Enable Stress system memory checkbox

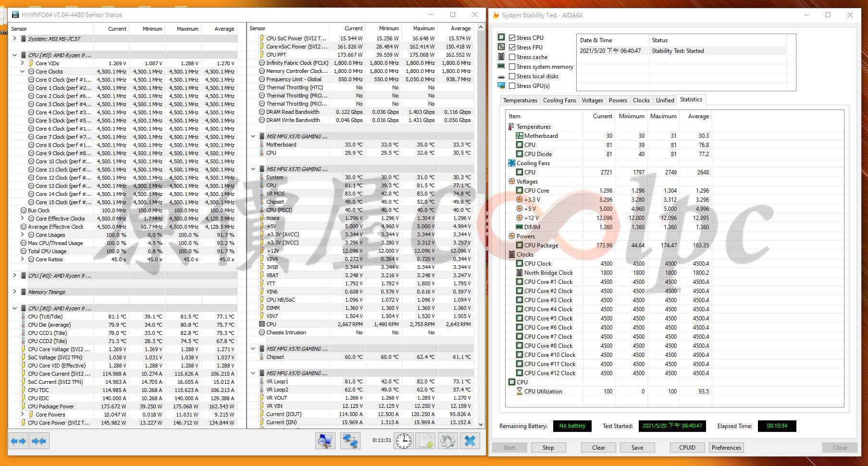tap(512, 66)
